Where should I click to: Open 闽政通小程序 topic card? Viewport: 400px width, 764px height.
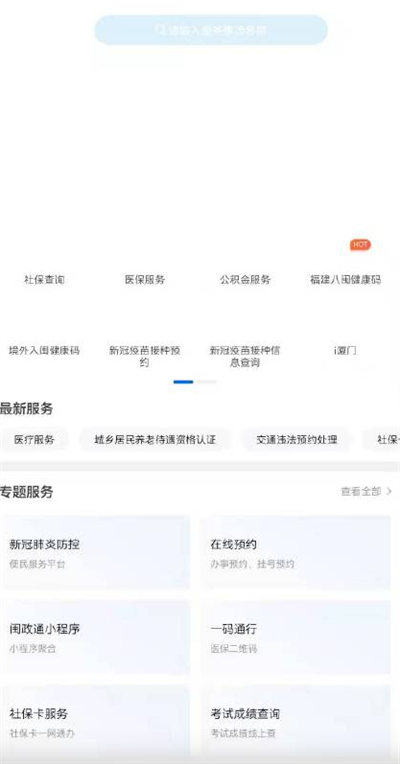click(95, 637)
